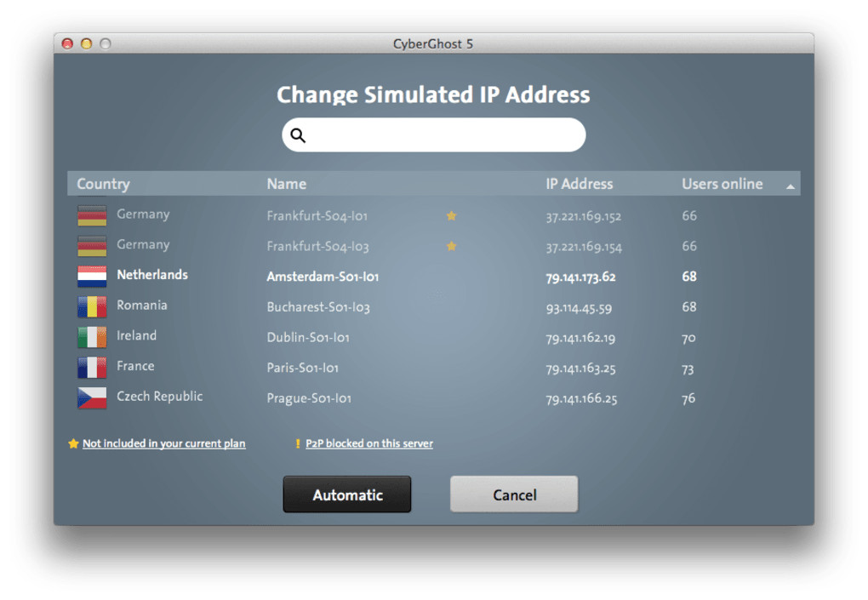This screenshot has width=868, height=600.
Task: Click IP address 93.114.45.59
Action: (x=579, y=308)
